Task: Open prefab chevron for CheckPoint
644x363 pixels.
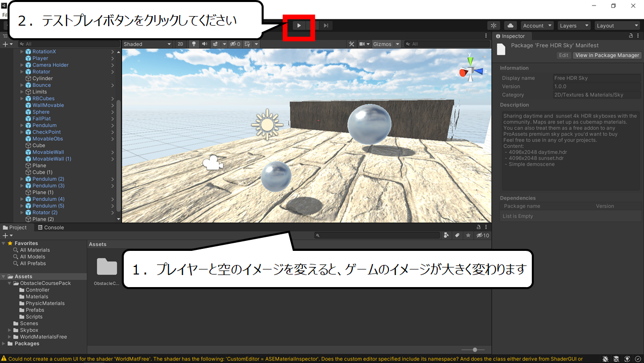Action: (113, 132)
